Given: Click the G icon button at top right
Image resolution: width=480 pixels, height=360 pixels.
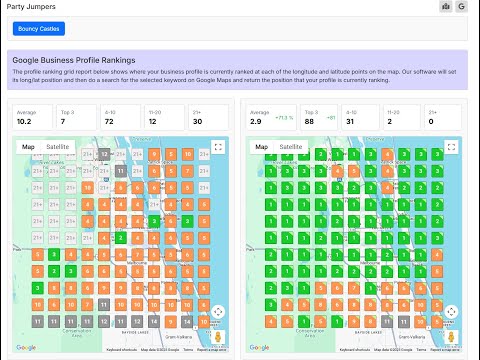Looking at the screenshot, I should click(461, 6).
